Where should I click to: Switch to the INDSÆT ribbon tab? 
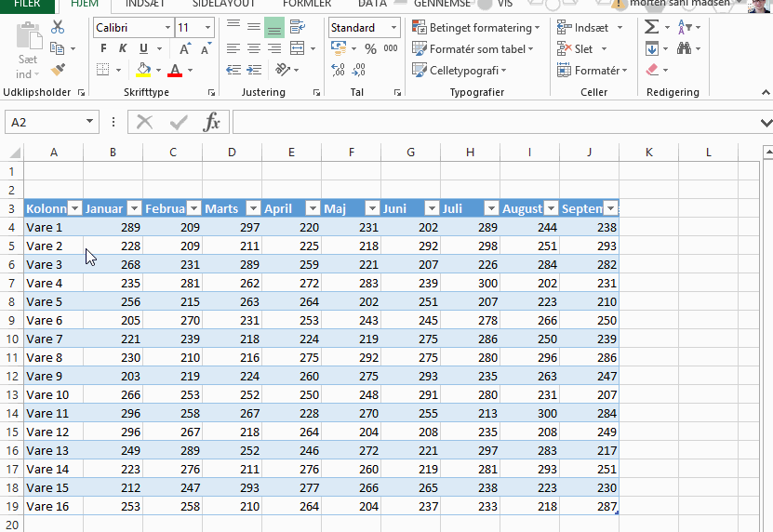click(x=144, y=4)
